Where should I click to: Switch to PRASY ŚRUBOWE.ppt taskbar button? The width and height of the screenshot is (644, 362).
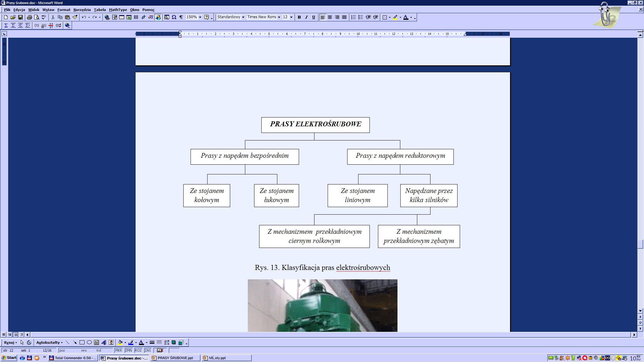click(175, 358)
